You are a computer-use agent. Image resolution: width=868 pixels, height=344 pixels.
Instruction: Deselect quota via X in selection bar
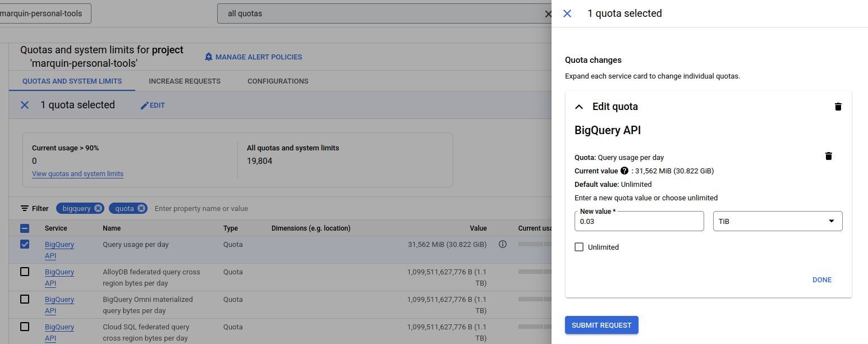[25, 105]
